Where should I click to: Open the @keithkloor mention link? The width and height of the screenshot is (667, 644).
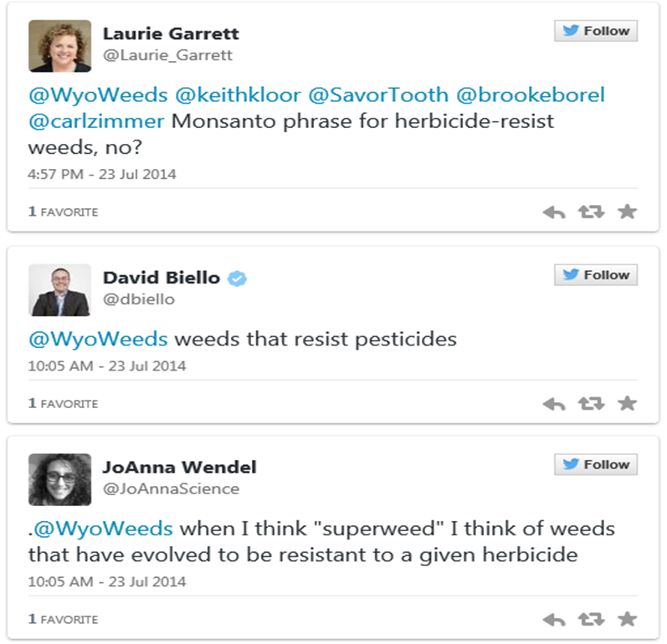tap(237, 95)
